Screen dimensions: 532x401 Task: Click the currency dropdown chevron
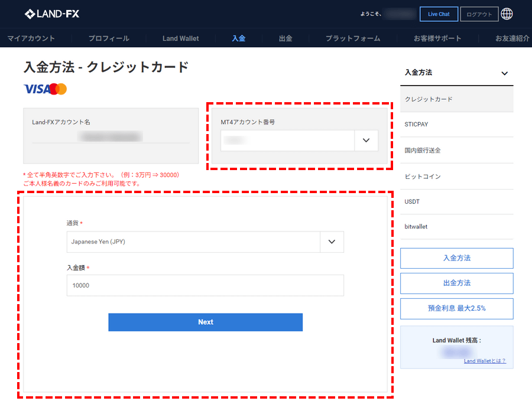pos(332,242)
